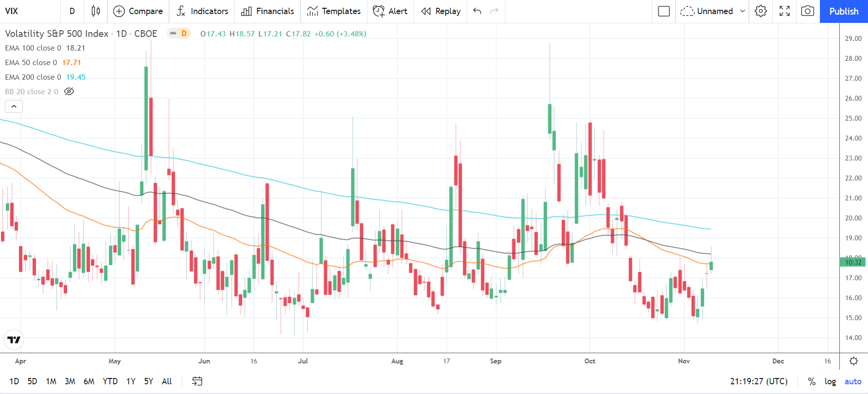The width and height of the screenshot is (868, 394).
Task: Click the orange EMA 50 value 17.71
Action: (x=71, y=63)
